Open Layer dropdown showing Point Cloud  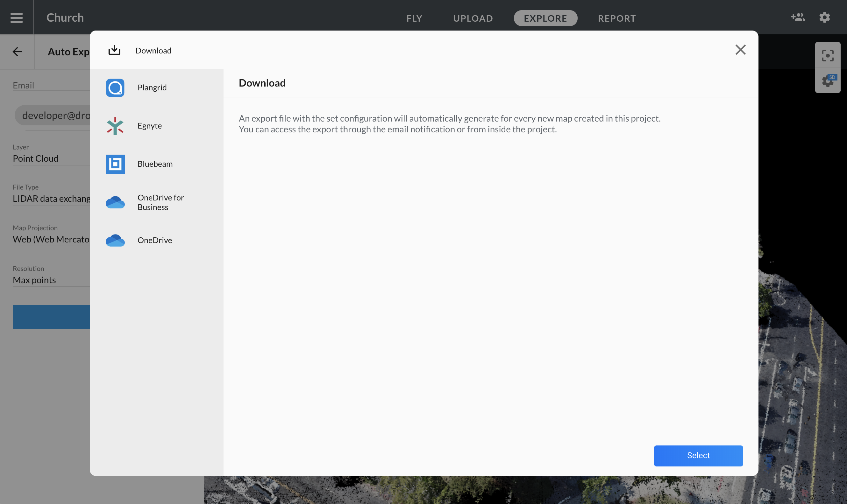51,158
